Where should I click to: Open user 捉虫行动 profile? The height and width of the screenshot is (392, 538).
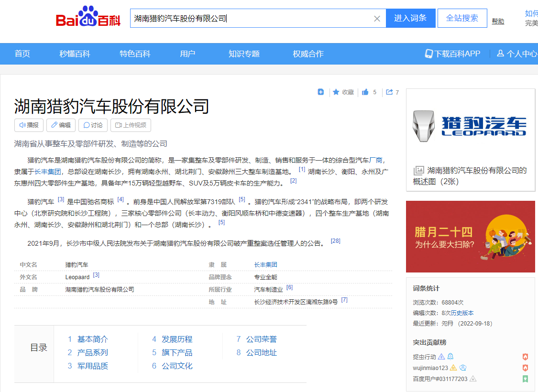(x=424, y=357)
